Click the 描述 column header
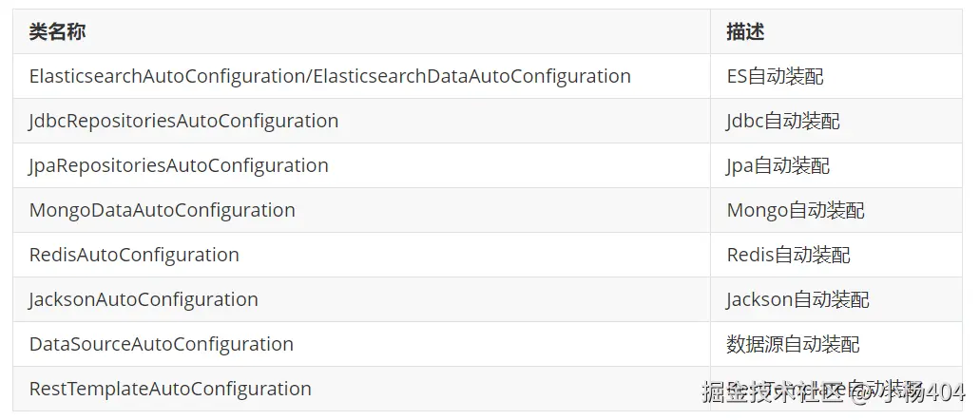This screenshot has height=420, width=980. (x=745, y=32)
